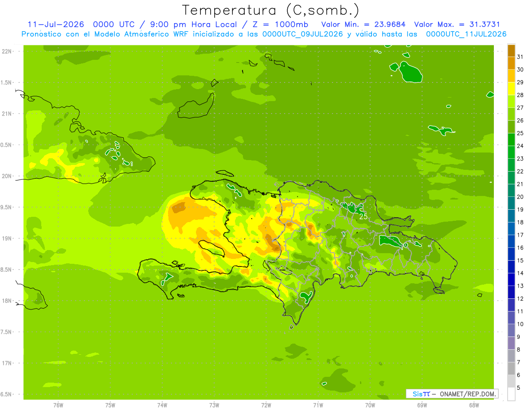Click the brown legend swatch above 31
The height and width of the screenshot is (411, 532).
[511, 51]
